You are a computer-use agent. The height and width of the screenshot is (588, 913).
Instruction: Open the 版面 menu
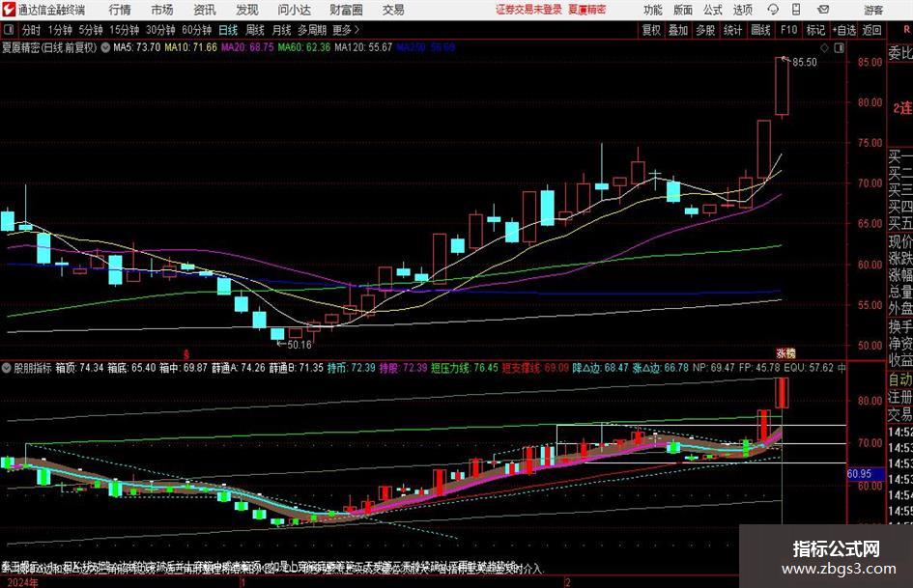tap(683, 10)
